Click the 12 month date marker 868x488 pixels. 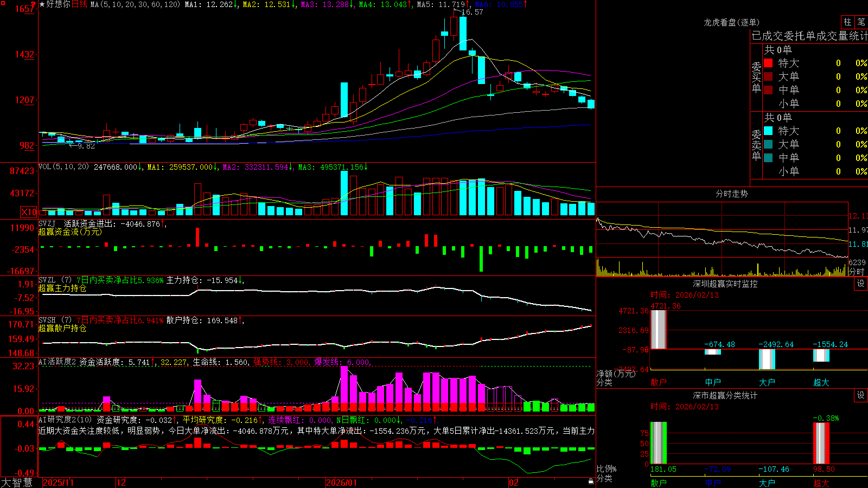(122, 483)
